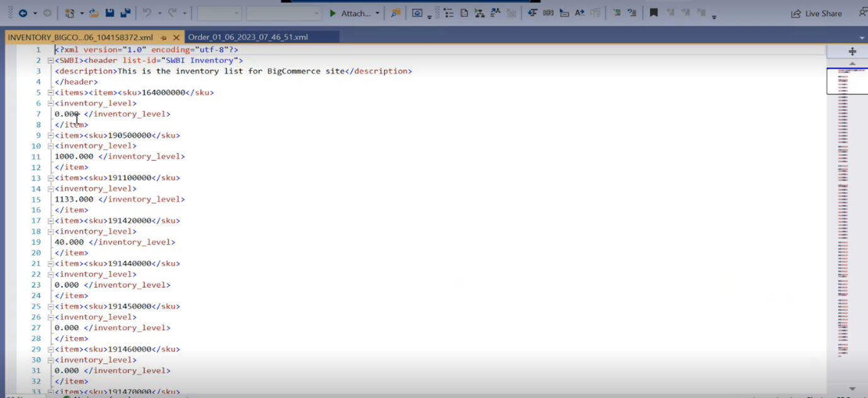
Task: Open the solution platforms combo box
Action: pos(284,13)
